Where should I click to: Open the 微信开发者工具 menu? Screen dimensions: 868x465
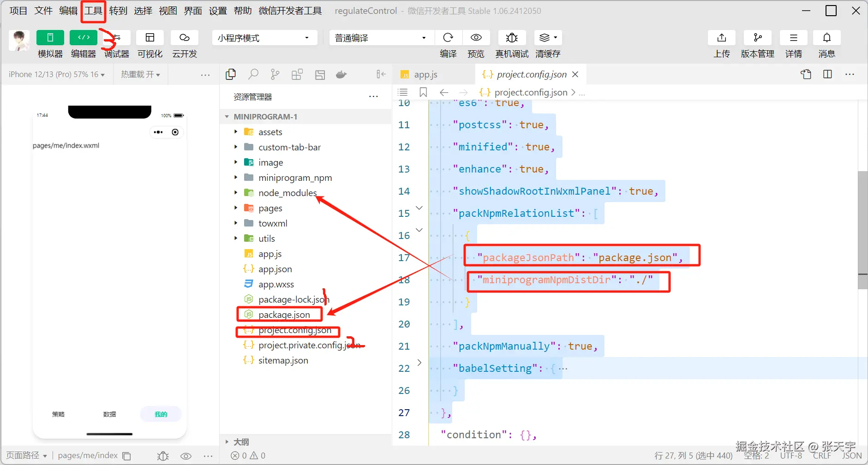point(290,11)
